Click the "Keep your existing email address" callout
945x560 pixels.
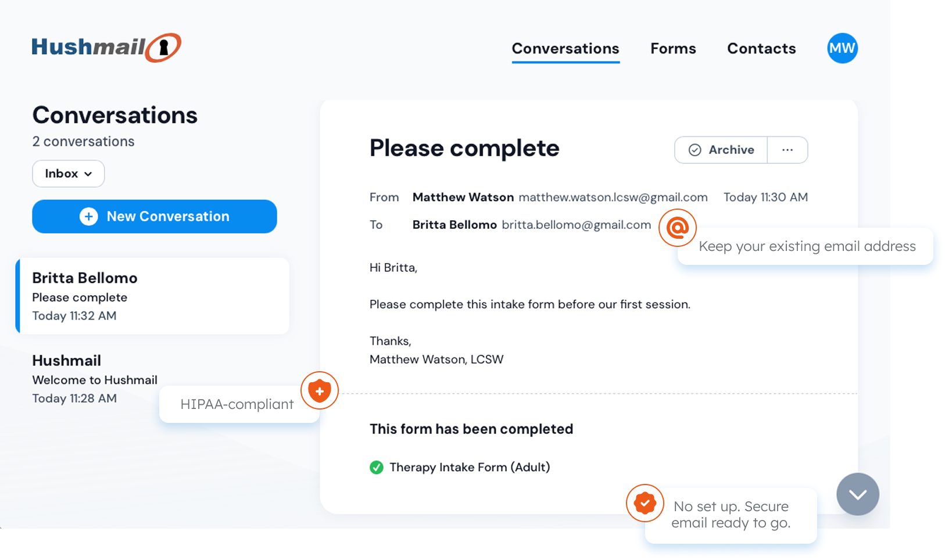point(807,246)
